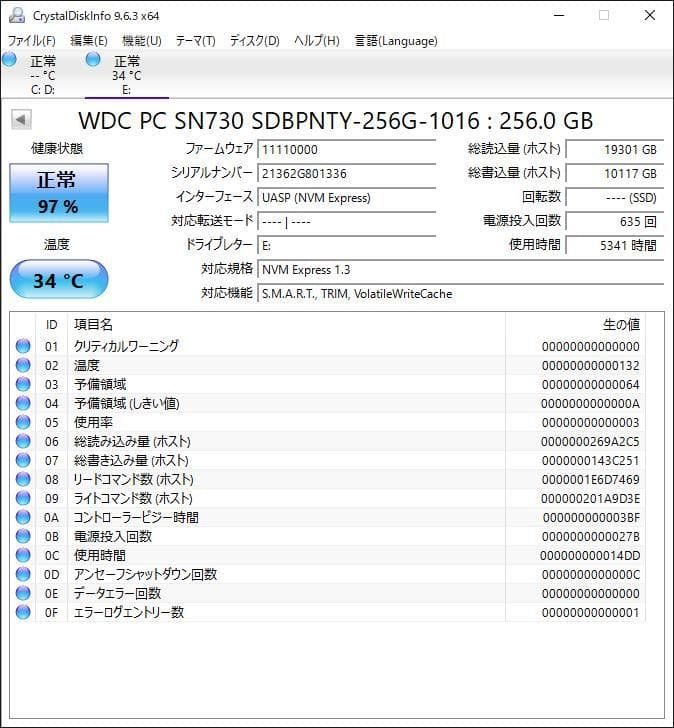Click status orb for row 09 ライトコマンド数

(x=23, y=499)
